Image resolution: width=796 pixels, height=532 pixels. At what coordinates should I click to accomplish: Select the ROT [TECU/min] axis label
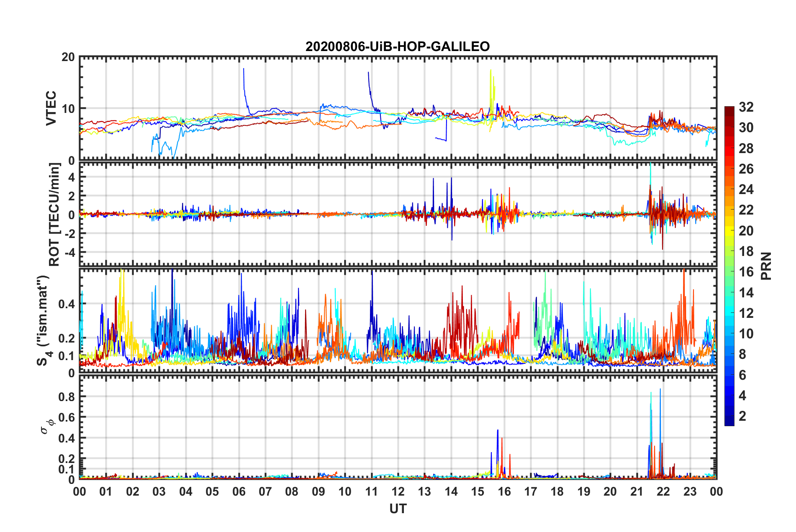coord(54,215)
